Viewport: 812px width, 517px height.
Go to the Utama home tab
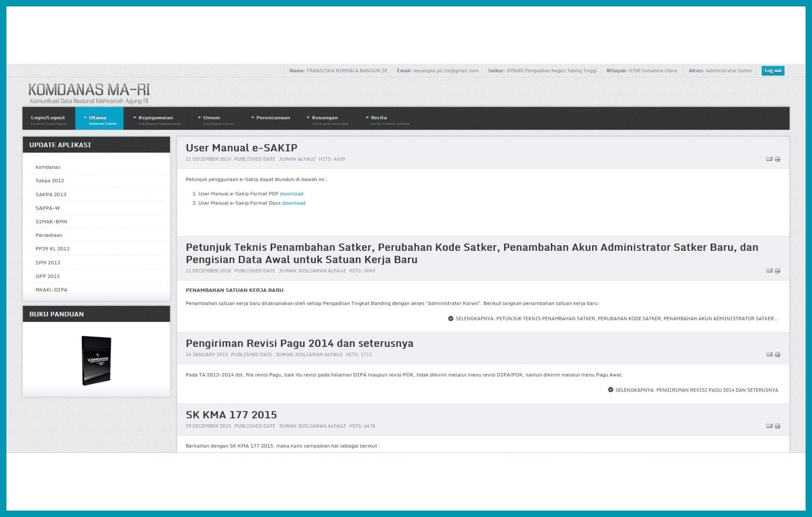(98, 118)
